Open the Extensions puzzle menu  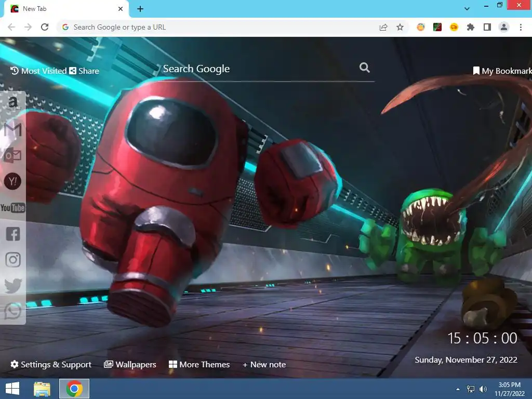coord(471,27)
